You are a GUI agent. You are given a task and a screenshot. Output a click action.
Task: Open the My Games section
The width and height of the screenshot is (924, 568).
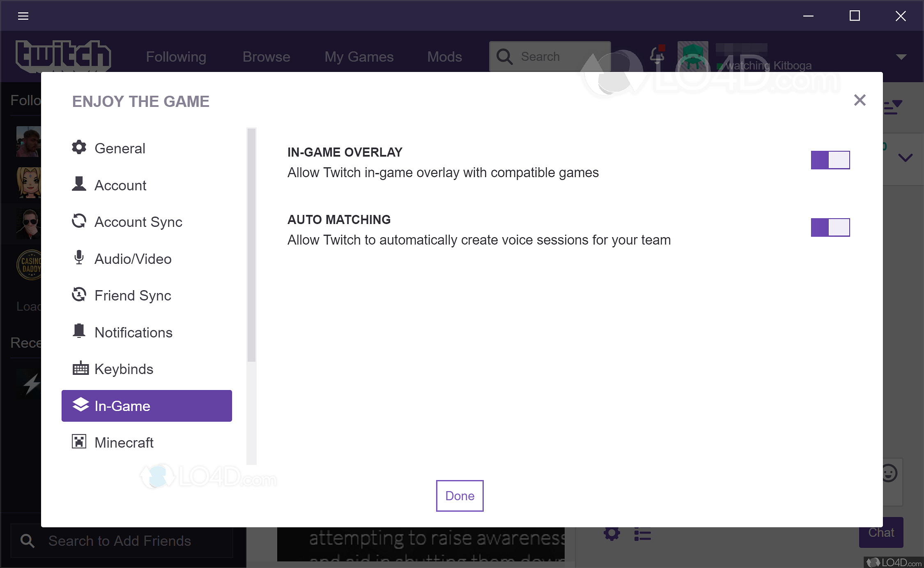click(x=359, y=56)
